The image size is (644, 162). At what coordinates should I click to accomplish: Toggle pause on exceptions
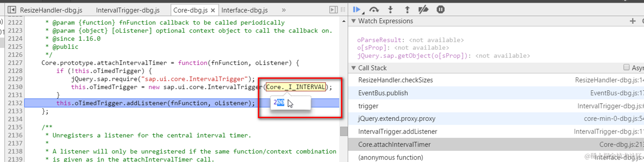pos(441,10)
